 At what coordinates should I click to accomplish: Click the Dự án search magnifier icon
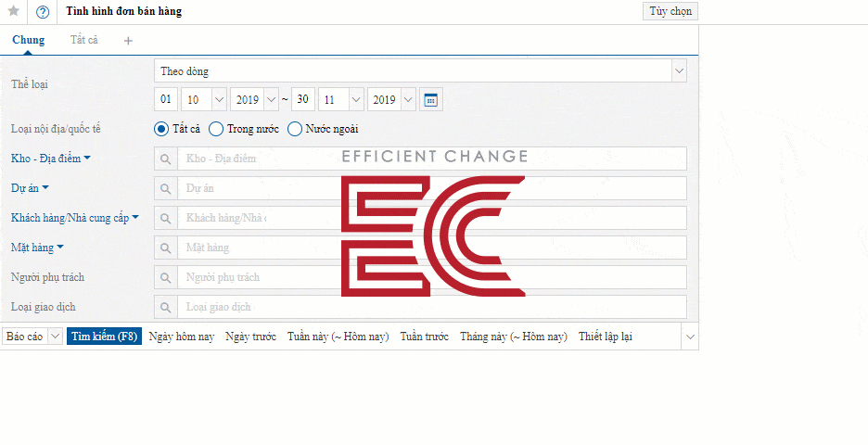point(165,188)
